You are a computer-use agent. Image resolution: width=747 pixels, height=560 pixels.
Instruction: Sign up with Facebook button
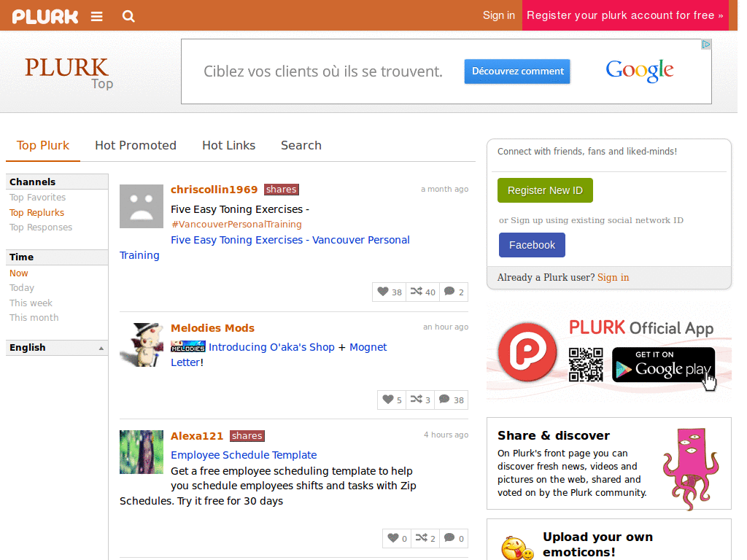[x=532, y=245]
